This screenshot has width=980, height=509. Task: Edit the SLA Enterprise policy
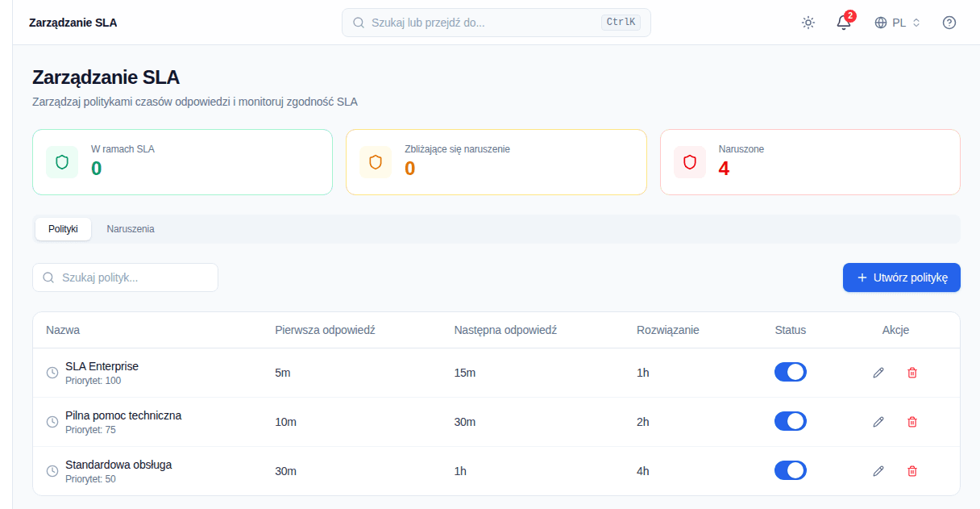click(878, 373)
